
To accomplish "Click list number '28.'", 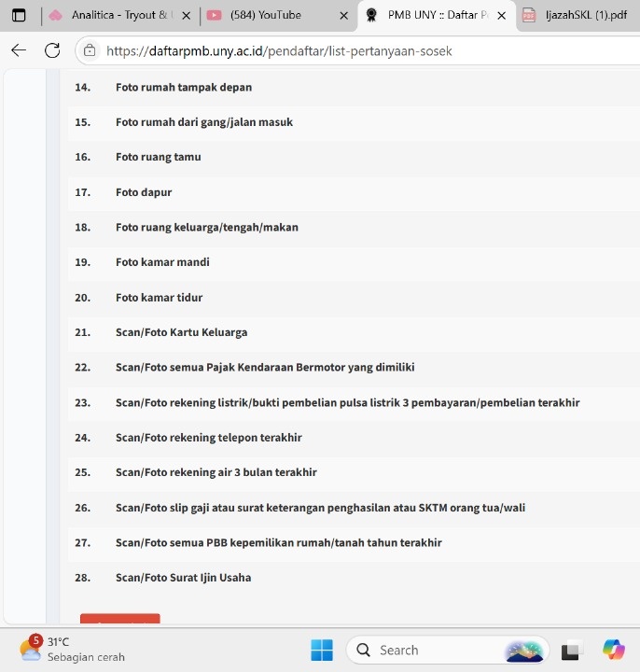I will click(x=83, y=578).
